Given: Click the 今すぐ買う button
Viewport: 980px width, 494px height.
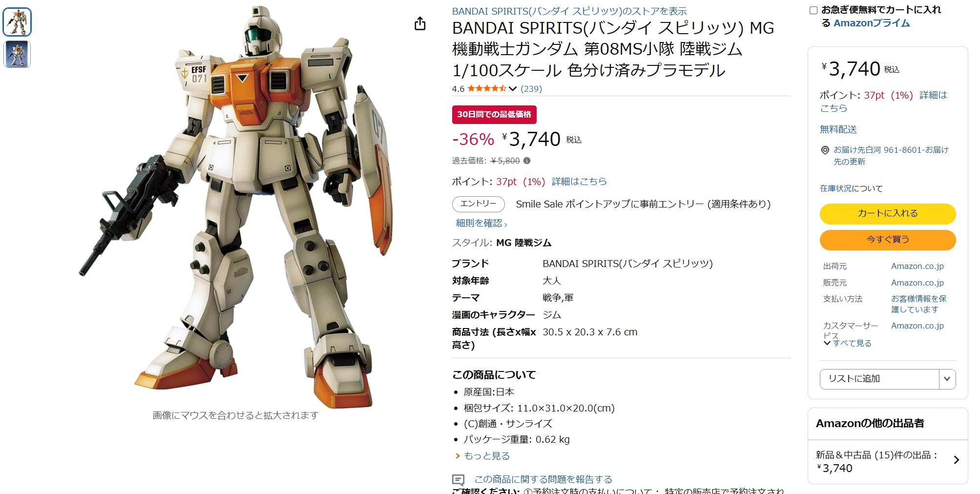Looking at the screenshot, I should click(887, 240).
